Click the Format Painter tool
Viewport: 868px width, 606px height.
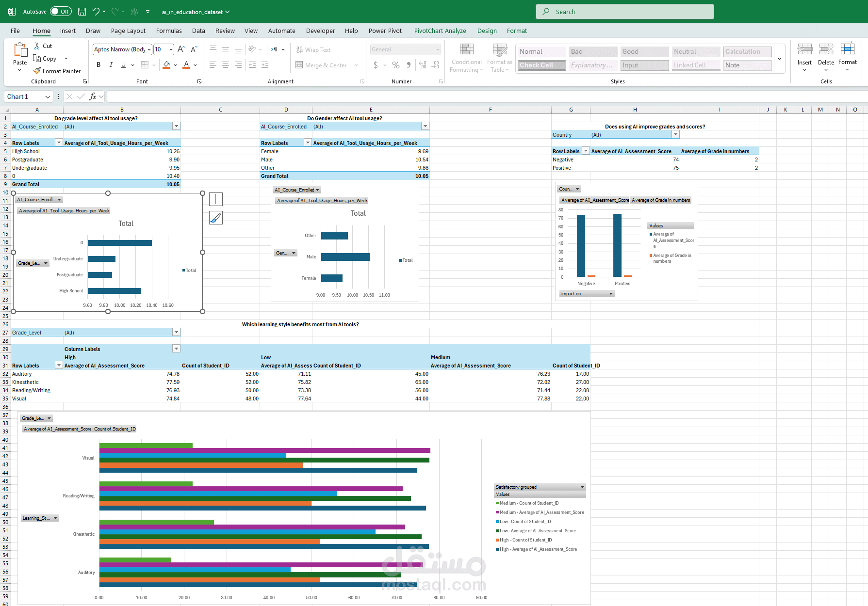pos(57,71)
